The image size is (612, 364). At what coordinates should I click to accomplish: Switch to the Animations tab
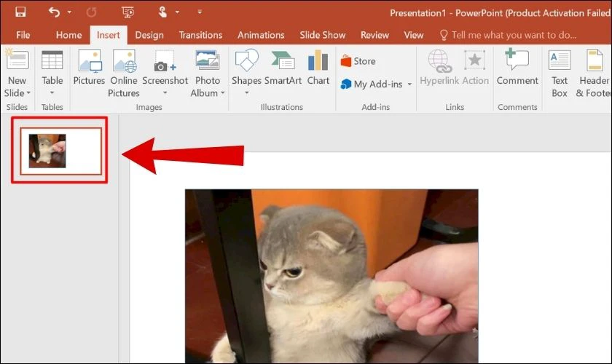(x=261, y=35)
